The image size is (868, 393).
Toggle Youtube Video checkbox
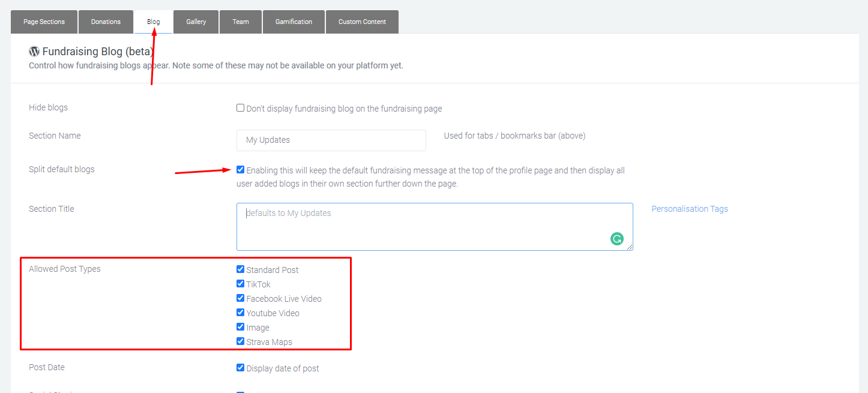(x=240, y=313)
